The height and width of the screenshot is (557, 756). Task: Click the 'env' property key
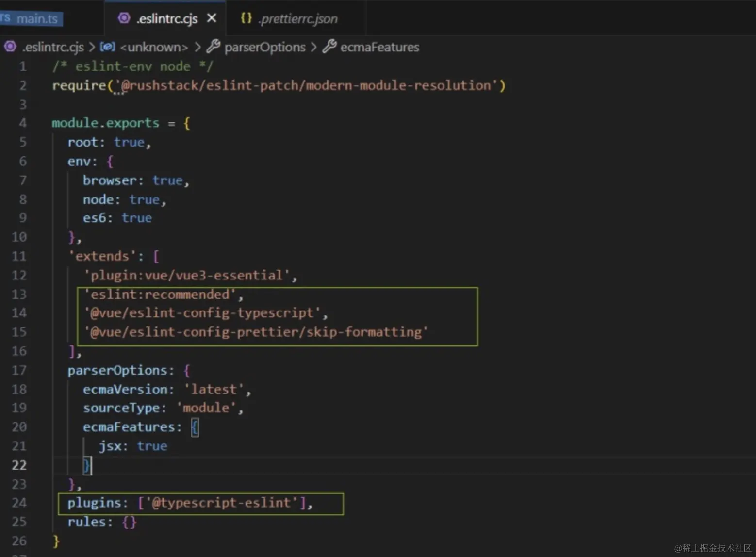(x=79, y=162)
